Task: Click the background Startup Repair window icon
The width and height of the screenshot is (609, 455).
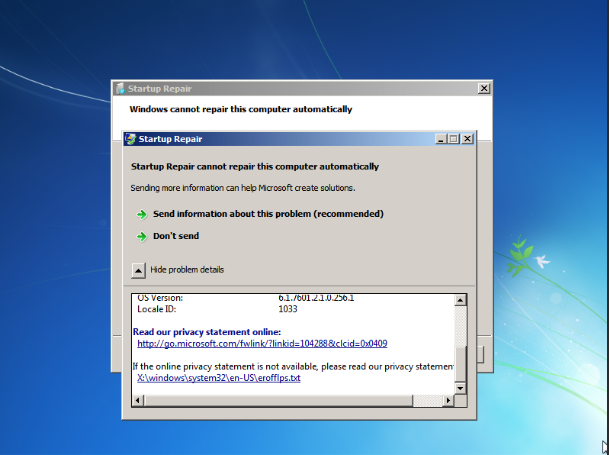Action: (x=120, y=89)
